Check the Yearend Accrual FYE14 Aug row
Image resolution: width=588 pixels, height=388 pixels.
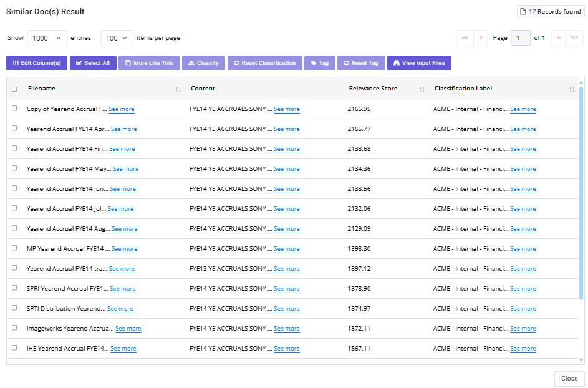tap(14, 228)
